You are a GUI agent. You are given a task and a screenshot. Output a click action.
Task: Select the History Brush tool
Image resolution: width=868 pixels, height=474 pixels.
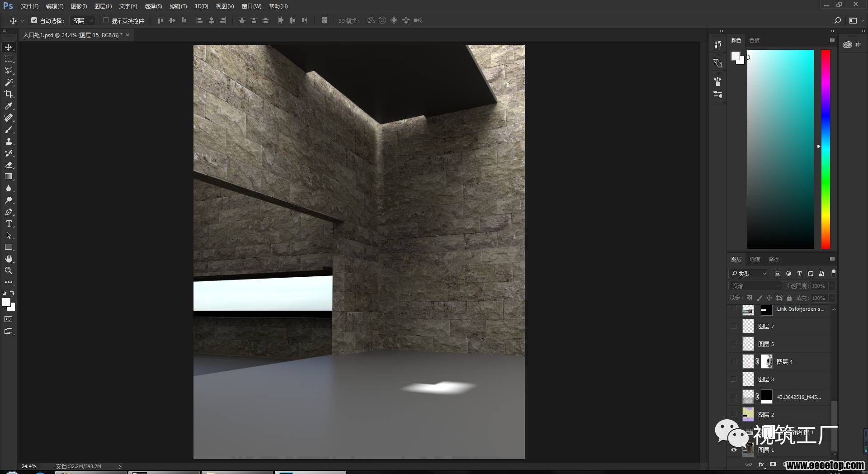click(x=9, y=153)
